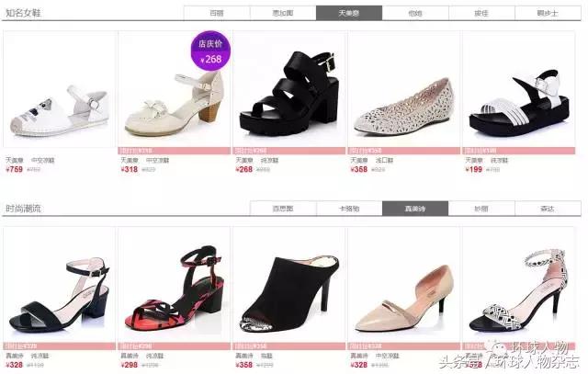This screenshot has height=374, width=588.
Task: Switch to the 森达 brand tab
Action: 548,209
